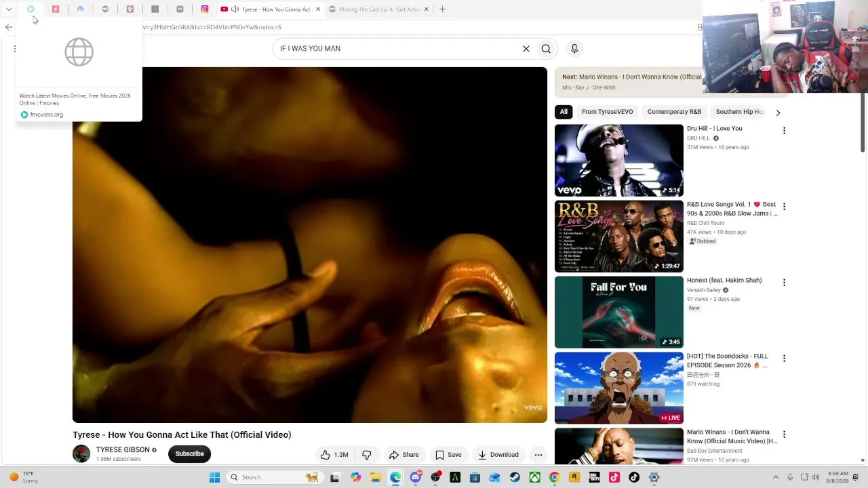
Task: Share this video
Action: coord(404,455)
